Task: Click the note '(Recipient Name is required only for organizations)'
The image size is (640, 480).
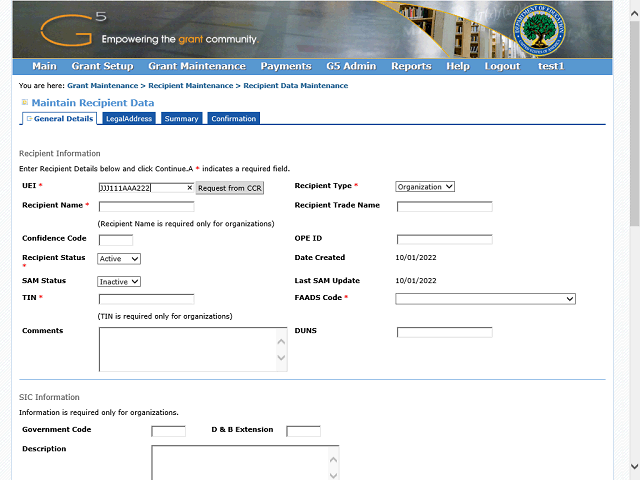Action: 186,224
